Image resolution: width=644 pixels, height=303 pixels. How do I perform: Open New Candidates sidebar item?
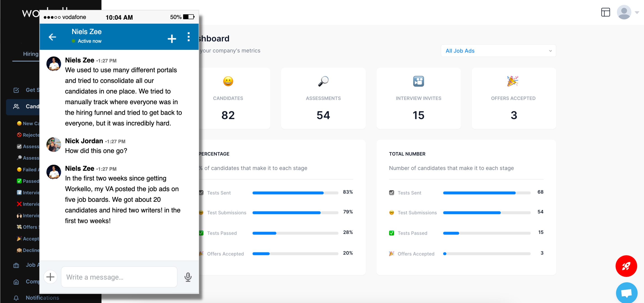(x=28, y=124)
